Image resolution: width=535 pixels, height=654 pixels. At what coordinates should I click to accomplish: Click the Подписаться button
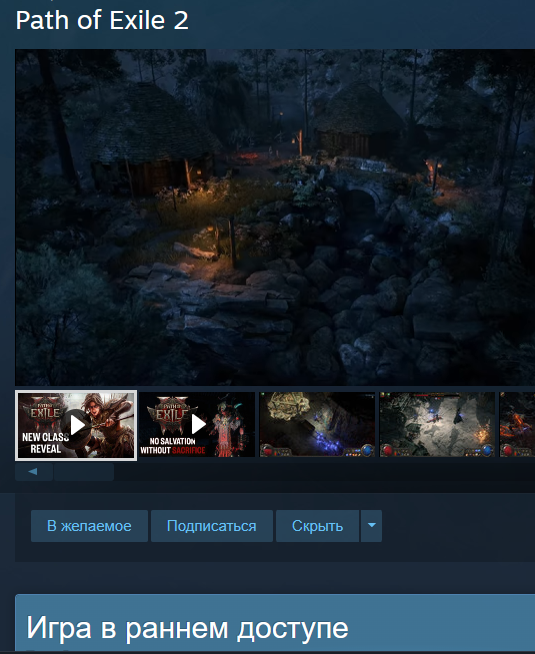(212, 526)
